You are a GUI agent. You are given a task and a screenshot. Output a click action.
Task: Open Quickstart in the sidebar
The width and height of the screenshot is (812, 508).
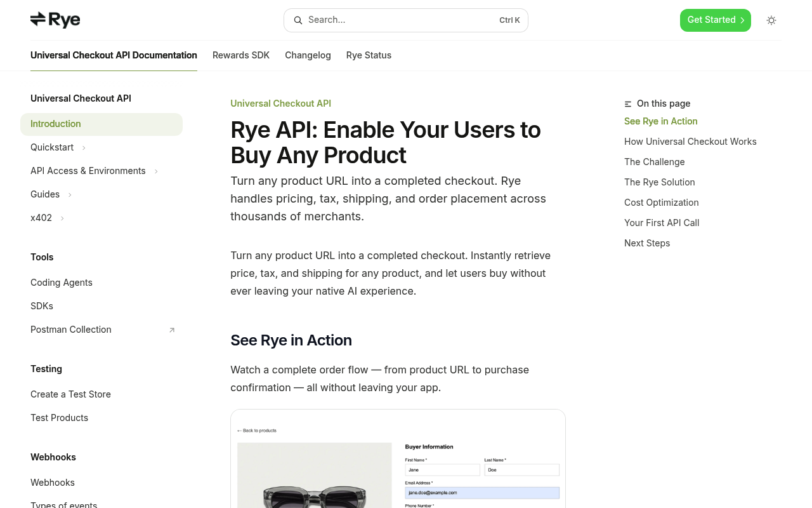[52, 147]
